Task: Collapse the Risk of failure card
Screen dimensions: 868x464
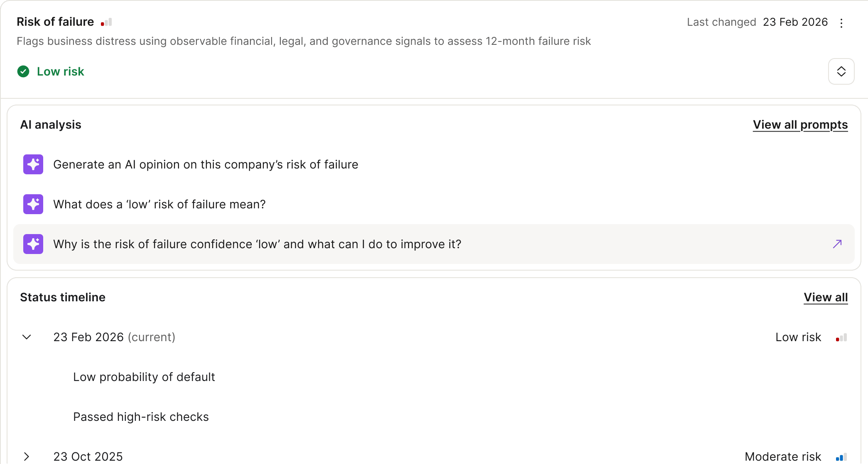Action: (841, 71)
